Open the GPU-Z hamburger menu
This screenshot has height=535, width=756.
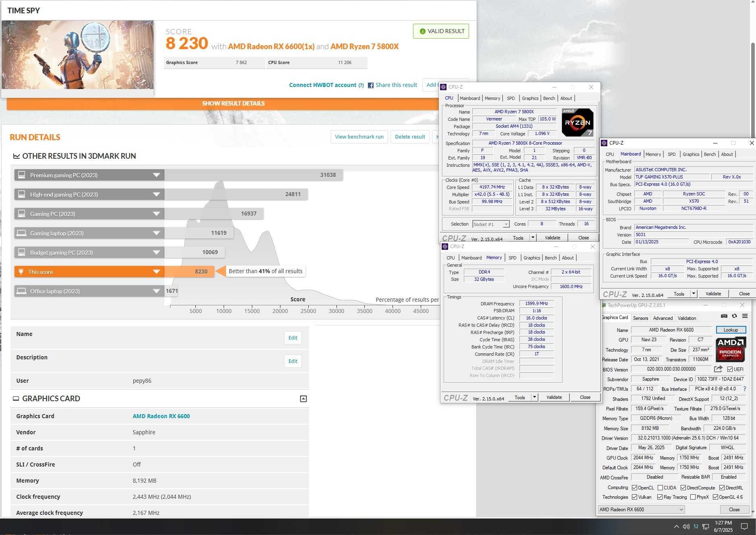coord(745,316)
